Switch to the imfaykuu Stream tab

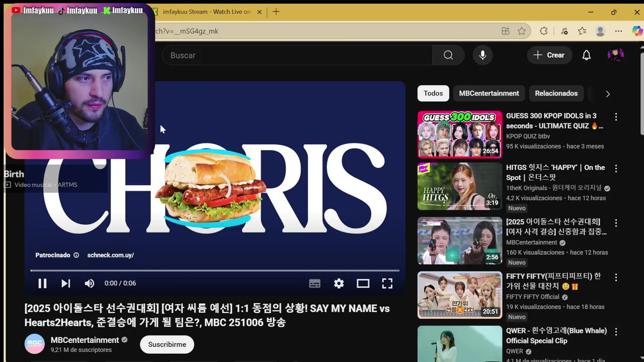206,12
